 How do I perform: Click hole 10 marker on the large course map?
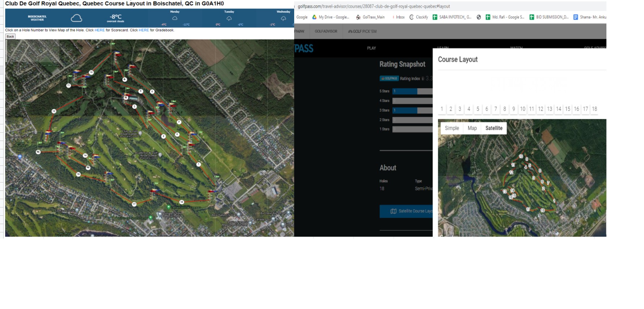pyautogui.click(x=91, y=72)
